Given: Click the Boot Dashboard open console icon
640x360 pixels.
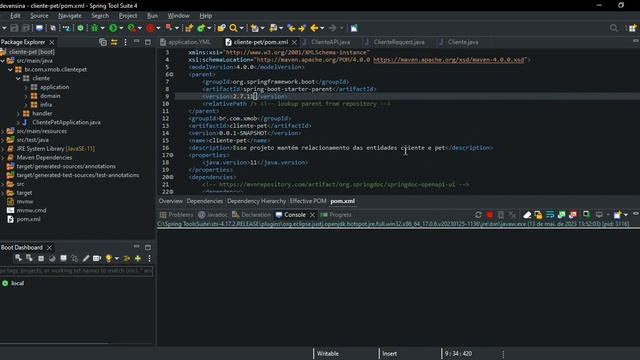Looking at the screenshot, I should 63,258.
